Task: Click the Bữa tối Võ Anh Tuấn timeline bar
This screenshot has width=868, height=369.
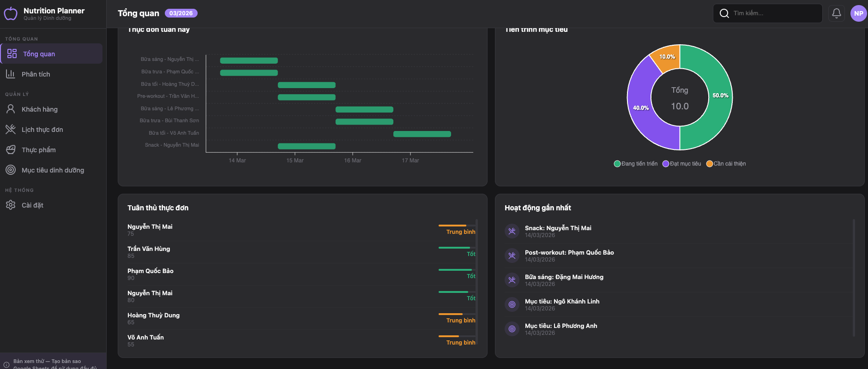Action: (422, 134)
